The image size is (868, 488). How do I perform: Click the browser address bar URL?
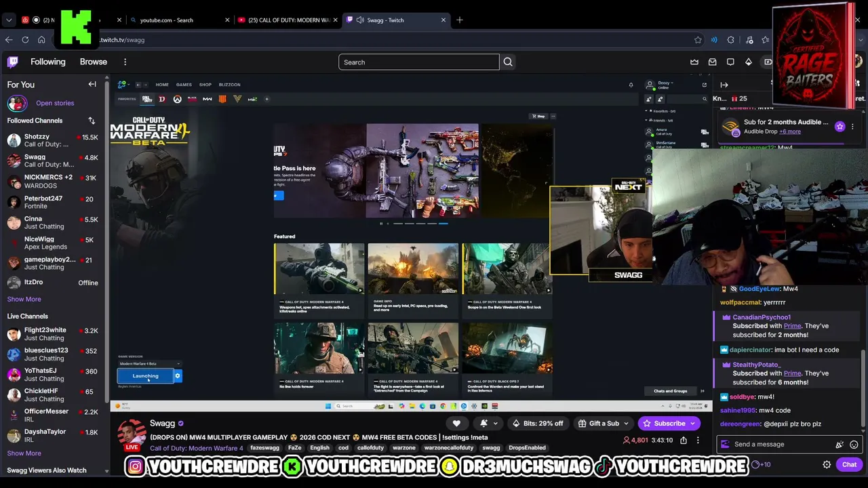coord(122,40)
